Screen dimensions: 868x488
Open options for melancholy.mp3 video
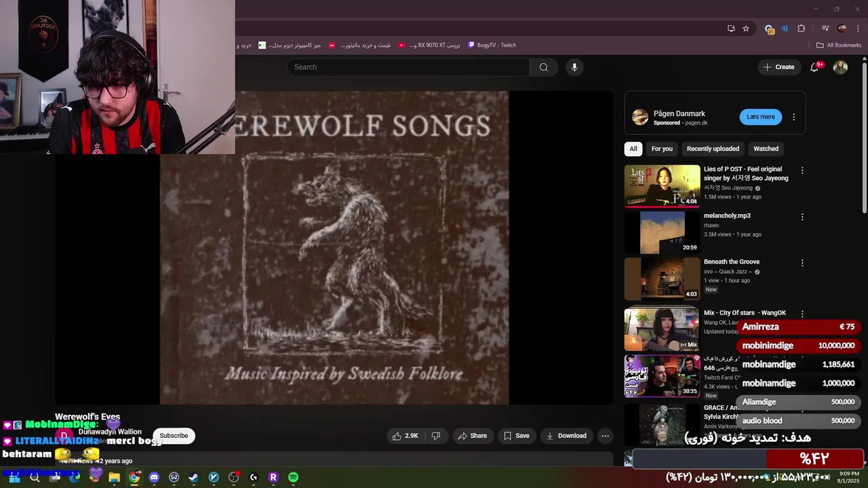click(x=802, y=217)
